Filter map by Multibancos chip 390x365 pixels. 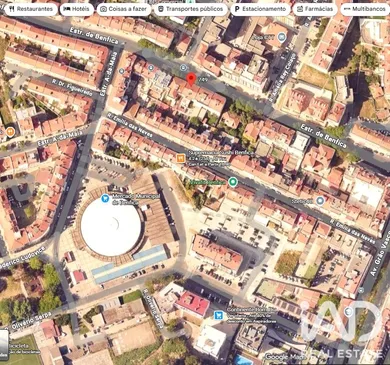pyautogui.click(x=365, y=9)
